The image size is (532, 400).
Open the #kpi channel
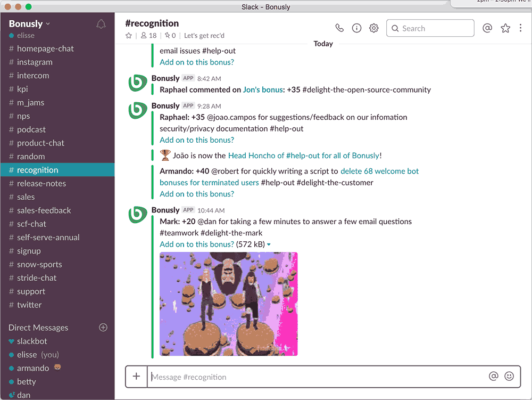(x=57, y=89)
